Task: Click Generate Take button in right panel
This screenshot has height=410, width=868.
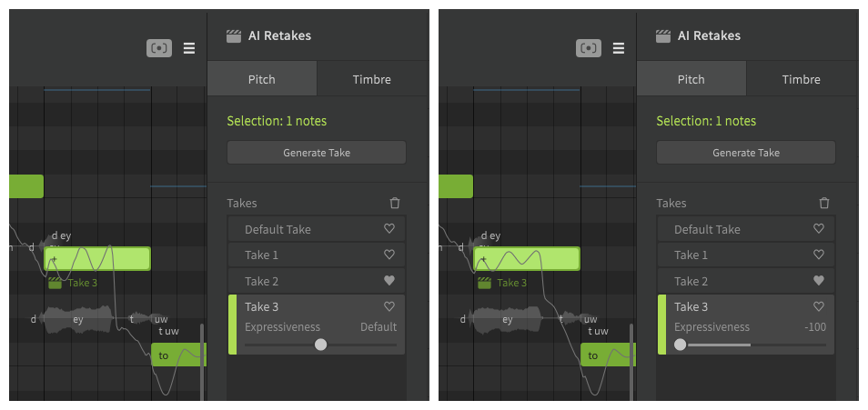Action: coord(746,153)
